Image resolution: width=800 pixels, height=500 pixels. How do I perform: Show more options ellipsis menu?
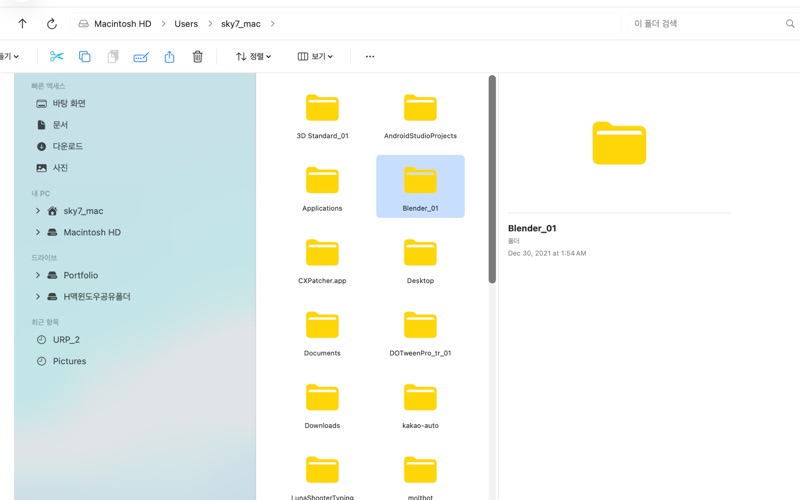[x=370, y=56]
